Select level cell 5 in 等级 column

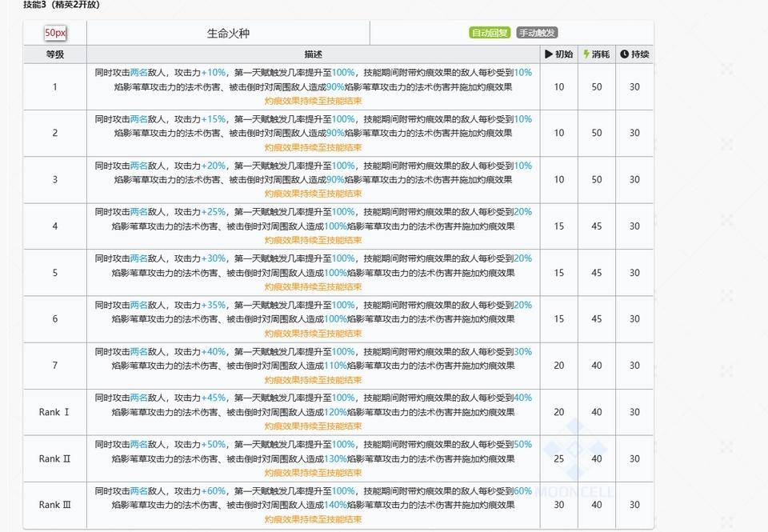(x=55, y=272)
